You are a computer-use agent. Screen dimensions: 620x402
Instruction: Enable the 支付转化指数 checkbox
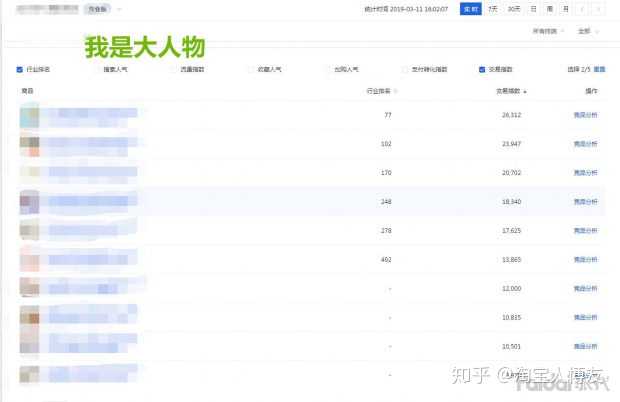(x=405, y=70)
